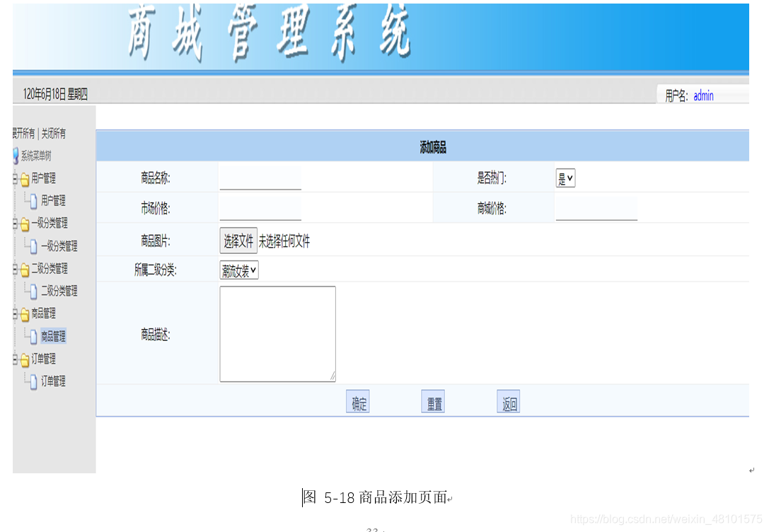
Task: Click inside the 商品描述 text area
Action: click(277, 332)
